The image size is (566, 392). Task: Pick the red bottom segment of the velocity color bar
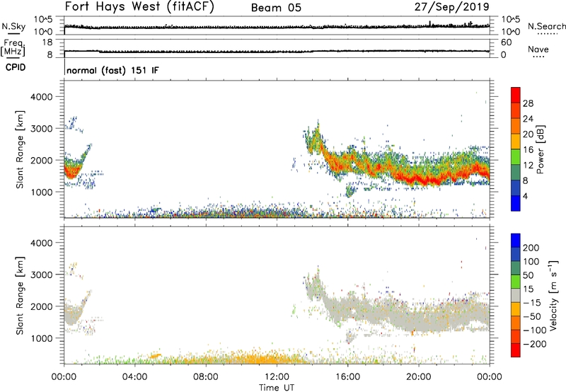pos(516,350)
